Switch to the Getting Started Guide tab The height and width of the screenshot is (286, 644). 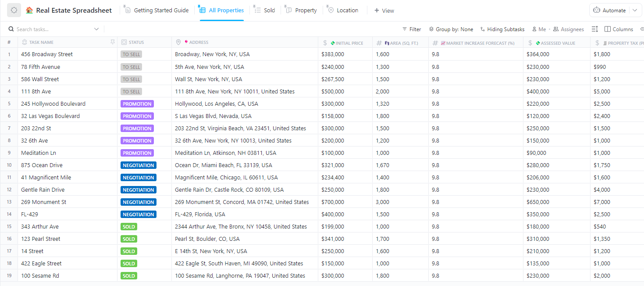click(x=157, y=10)
